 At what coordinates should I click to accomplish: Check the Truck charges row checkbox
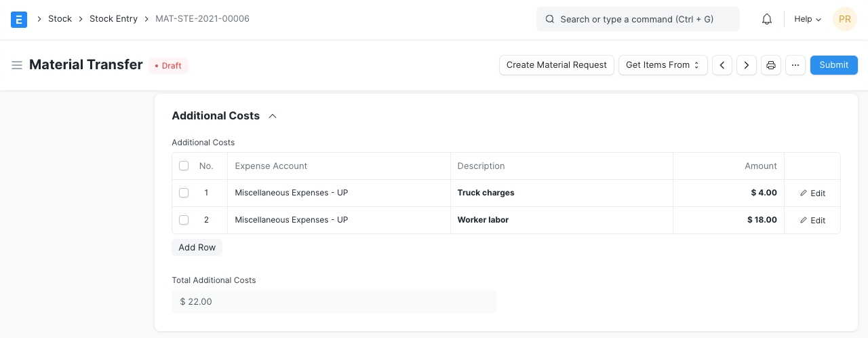184,193
